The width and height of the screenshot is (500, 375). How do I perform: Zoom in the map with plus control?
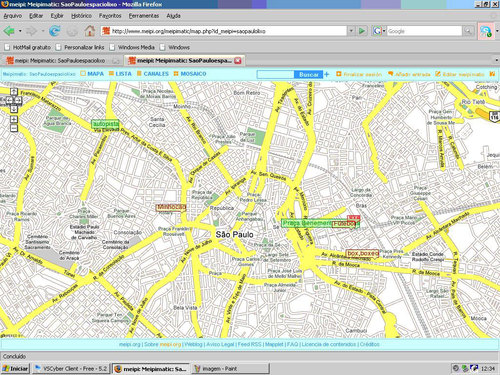14,119
